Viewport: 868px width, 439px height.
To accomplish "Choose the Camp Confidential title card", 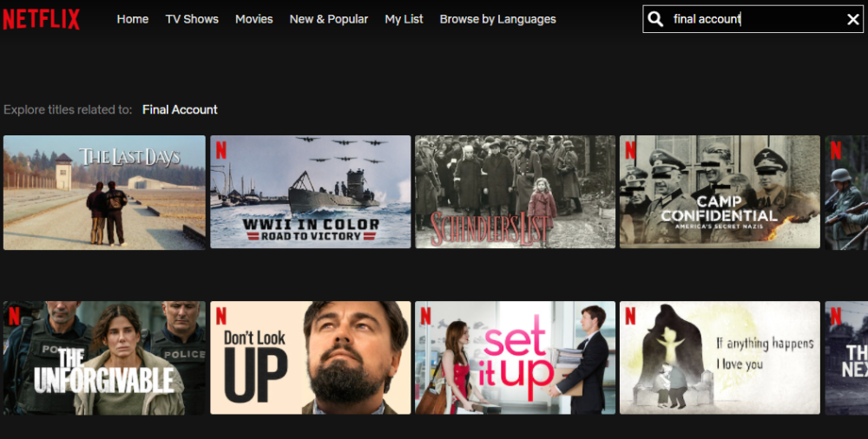I will [x=720, y=192].
